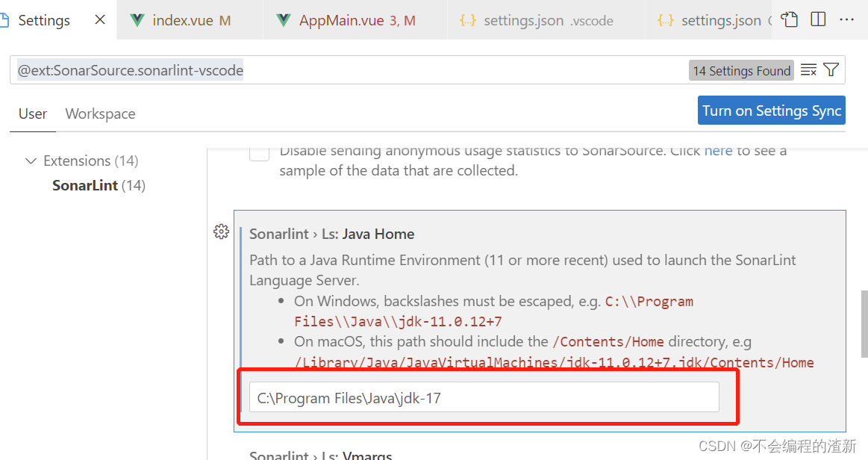Open the 'here' sample data link

click(718, 151)
